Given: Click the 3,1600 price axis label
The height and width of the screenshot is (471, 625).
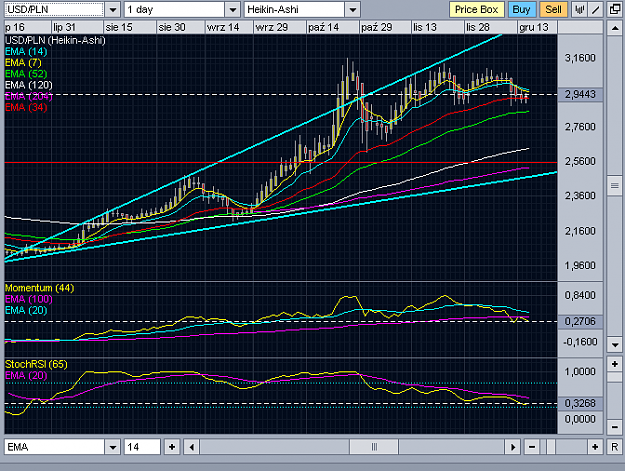Looking at the screenshot, I should pyautogui.click(x=580, y=58).
